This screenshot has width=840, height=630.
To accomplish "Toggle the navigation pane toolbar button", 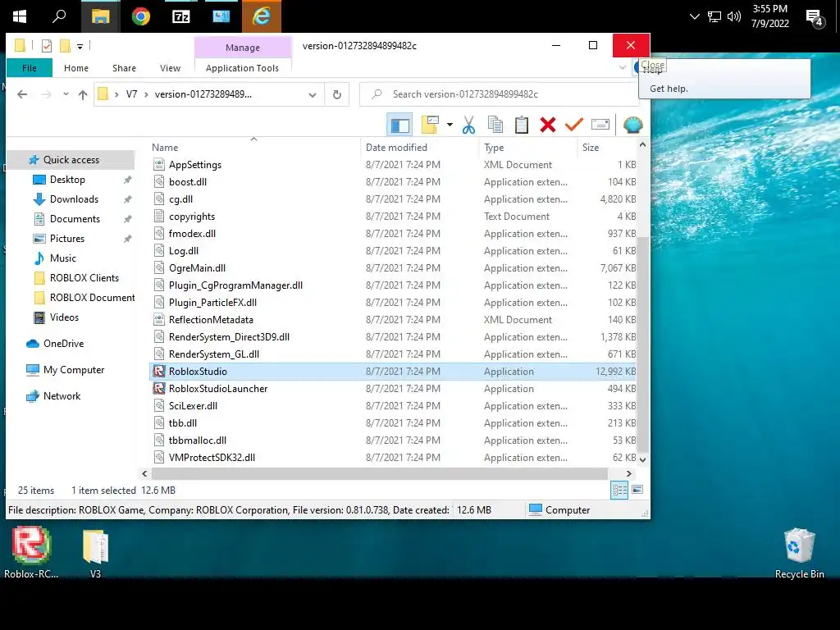I will tap(399, 125).
